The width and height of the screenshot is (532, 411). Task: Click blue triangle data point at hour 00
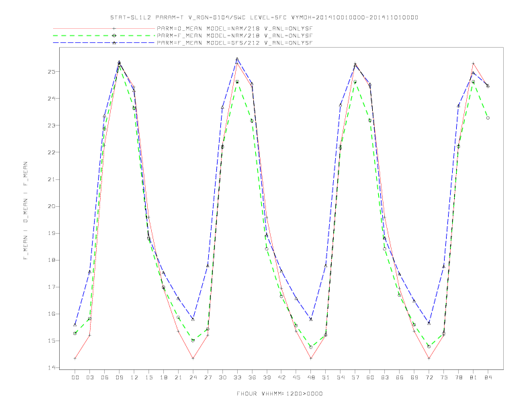tap(75, 325)
